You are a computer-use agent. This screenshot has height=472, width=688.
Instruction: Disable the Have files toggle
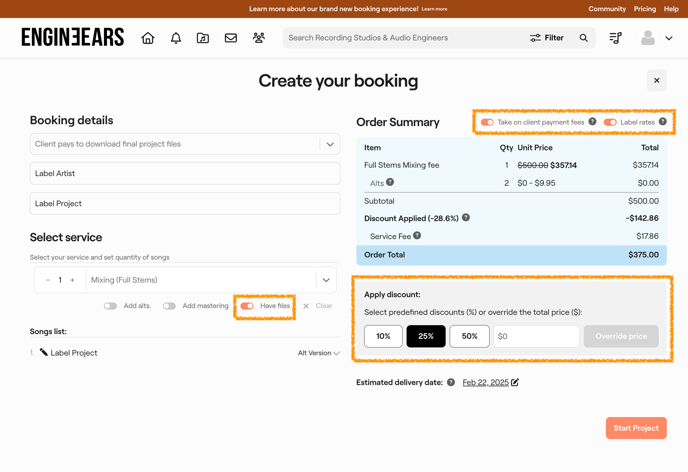pos(247,306)
